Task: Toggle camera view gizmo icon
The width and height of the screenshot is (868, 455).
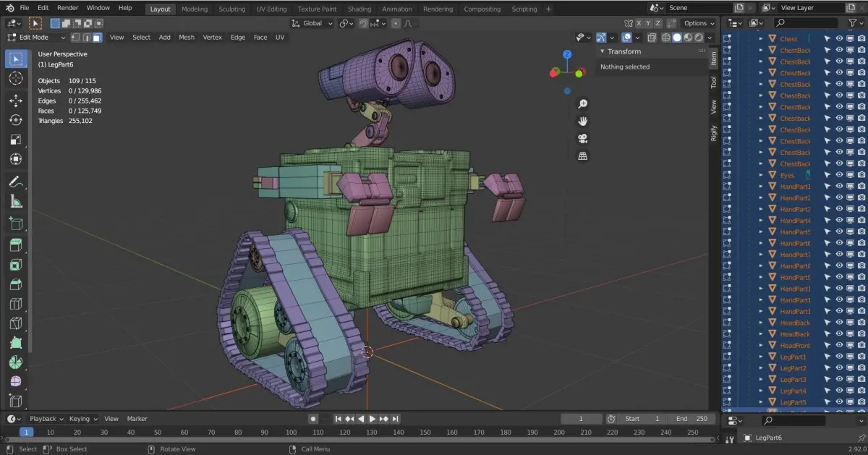Action: (583, 139)
